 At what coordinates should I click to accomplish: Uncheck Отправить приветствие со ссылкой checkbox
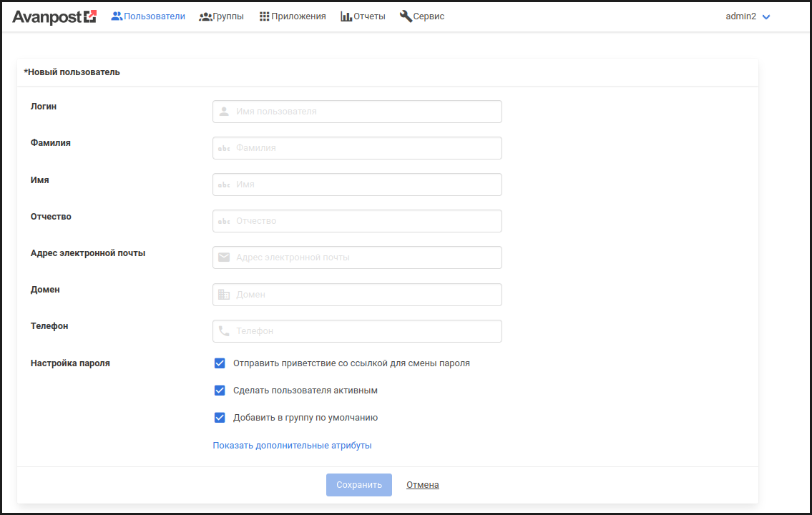point(220,363)
